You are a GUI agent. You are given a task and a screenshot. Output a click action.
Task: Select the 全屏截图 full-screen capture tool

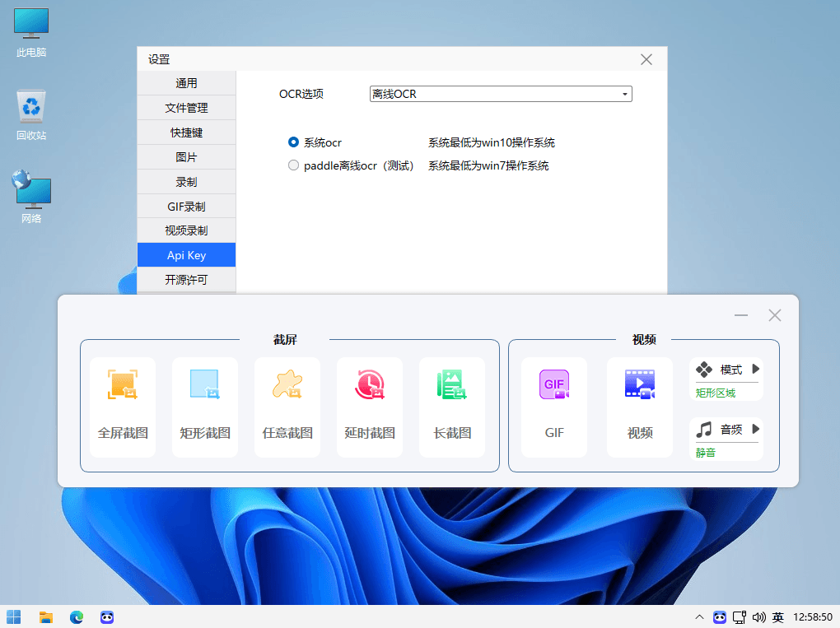coord(122,407)
